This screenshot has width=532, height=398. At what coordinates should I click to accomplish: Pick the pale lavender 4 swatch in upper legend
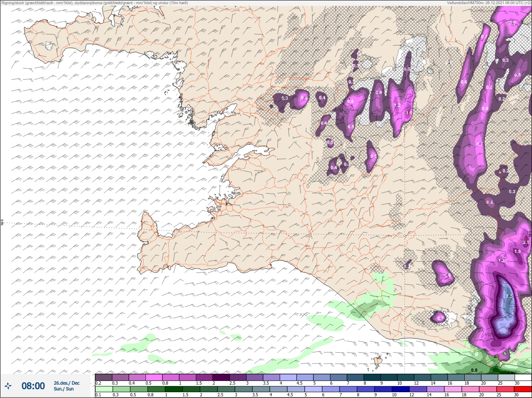click(288, 377)
